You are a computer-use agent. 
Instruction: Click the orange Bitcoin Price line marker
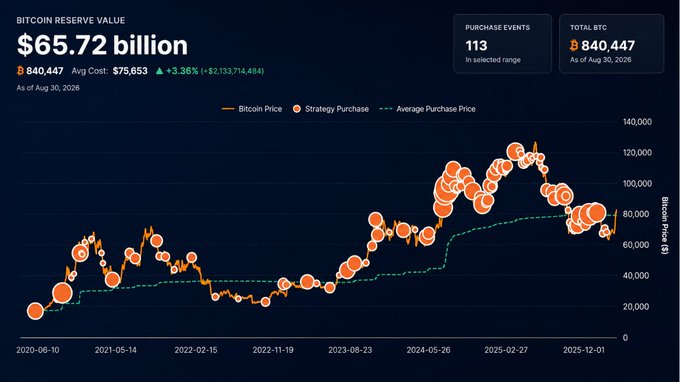coord(228,109)
